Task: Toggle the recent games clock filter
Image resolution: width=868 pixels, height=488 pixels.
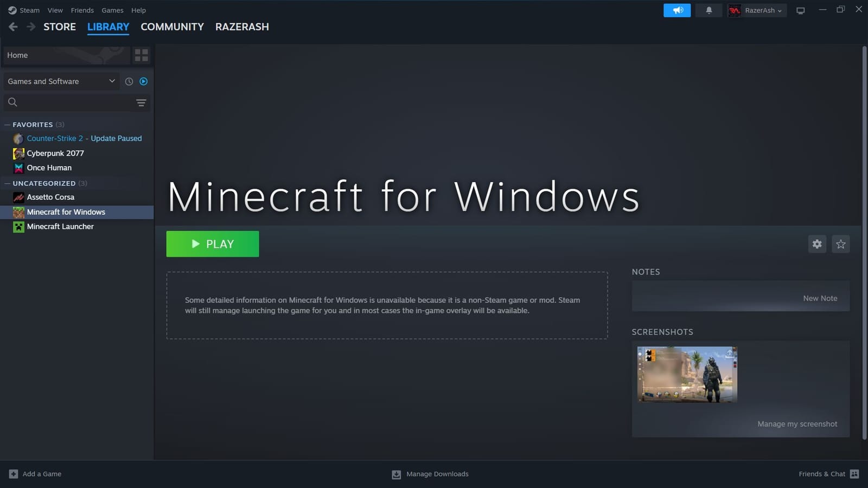Action: click(x=129, y=81)
